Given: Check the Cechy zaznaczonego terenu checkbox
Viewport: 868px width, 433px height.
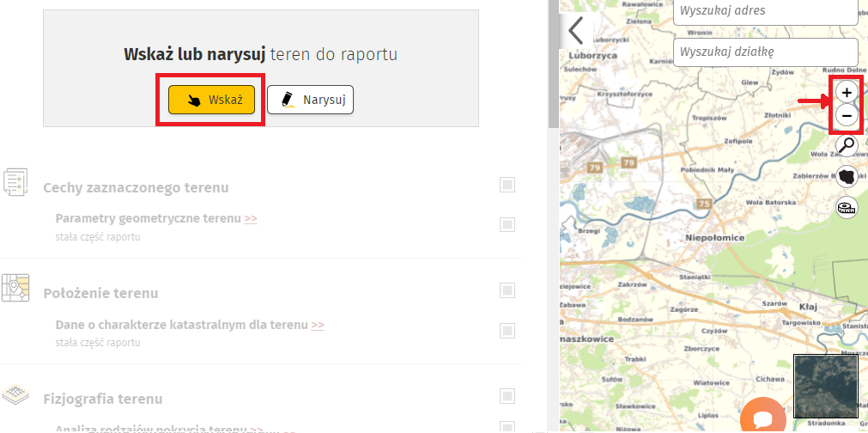Looking at the screenshot, I should pyautogui.click(x=507, y=185).
